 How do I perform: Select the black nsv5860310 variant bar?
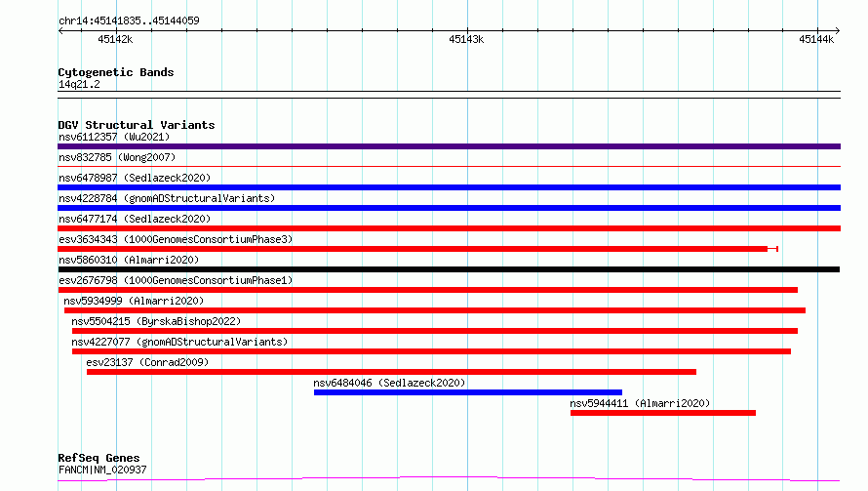tap(449, 269)
